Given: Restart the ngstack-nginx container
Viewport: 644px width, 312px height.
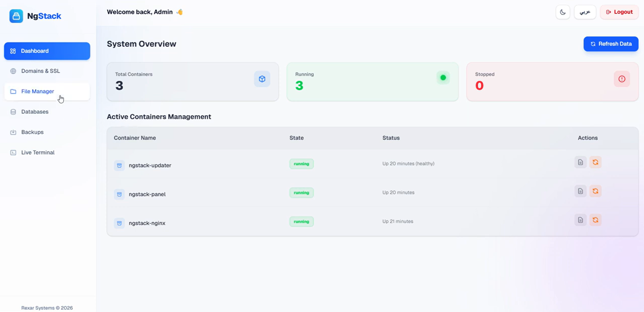Looking at the screenshot, I should [x=595, y=220].
